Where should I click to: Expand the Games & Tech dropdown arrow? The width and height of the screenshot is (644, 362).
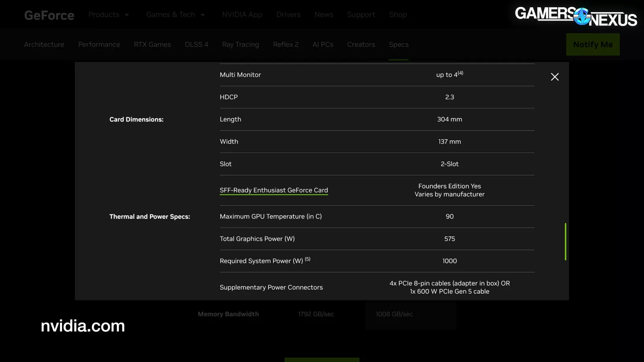tap(203, 15)
